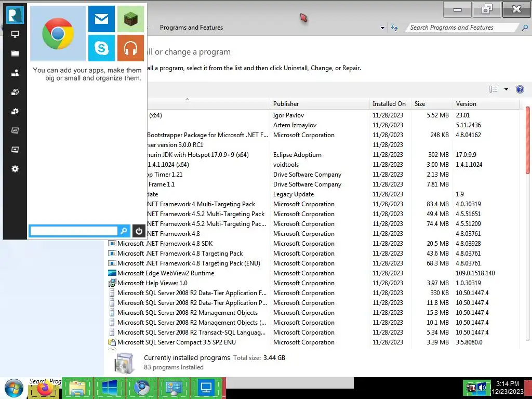Image resolution: width=532 pixels, height=399 pixels.
Task: Open the folder icon in sidebar
Action: 15,54
